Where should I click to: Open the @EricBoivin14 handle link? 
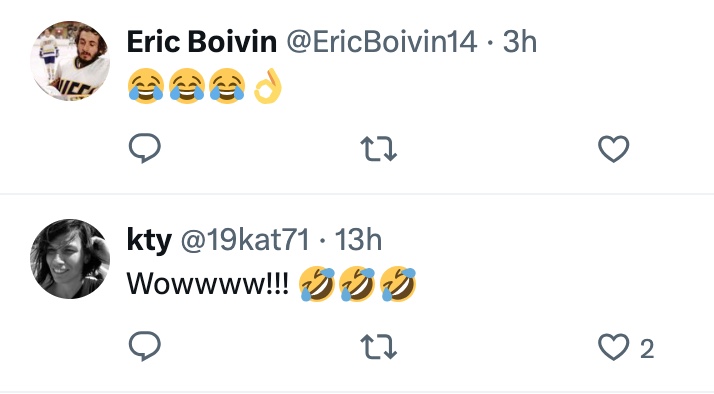tap(382, 42)
